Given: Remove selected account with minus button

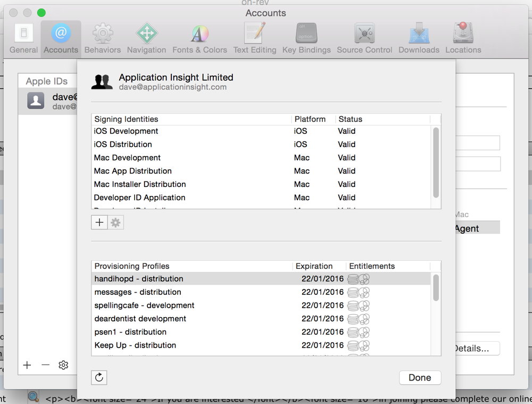Looking at the screenshot, I should pyautogui.click(x=45, y=365).
